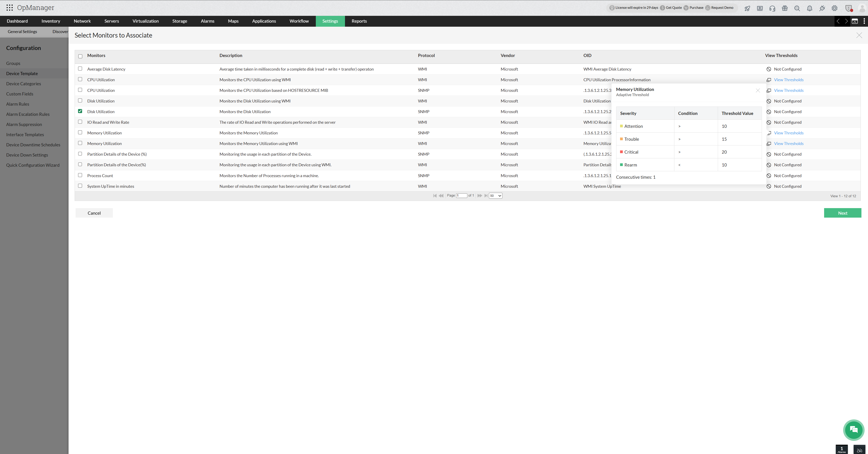Open the Settings tab
This screenshot has width=868, height=454.
[x=330, y=21]
